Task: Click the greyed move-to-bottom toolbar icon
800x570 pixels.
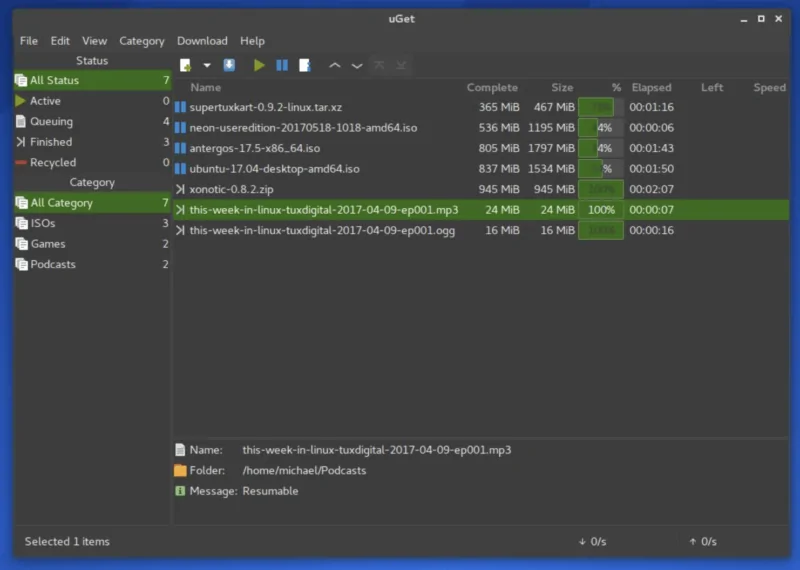Action: [402, 65]
